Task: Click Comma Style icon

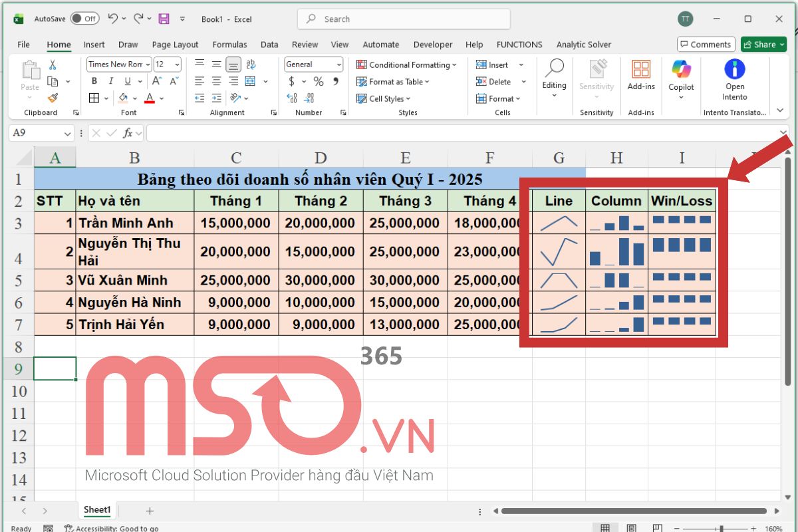Action: tap(336, 81)
